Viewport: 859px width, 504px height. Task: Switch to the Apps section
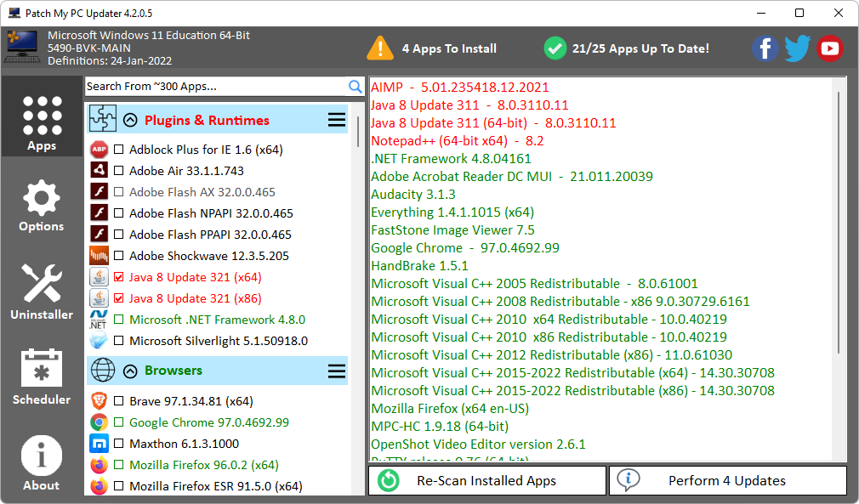42,116
